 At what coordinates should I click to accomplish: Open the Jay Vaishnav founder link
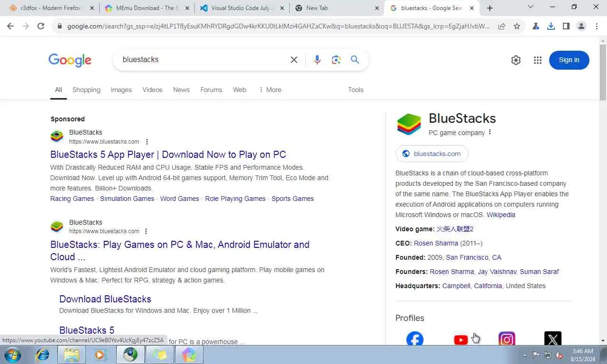(497, 272)
